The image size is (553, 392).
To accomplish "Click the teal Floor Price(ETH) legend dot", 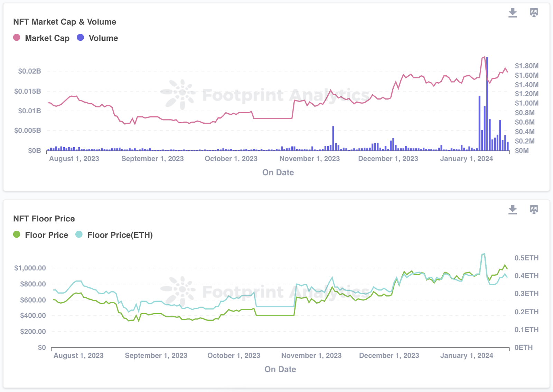I will 79,235.
